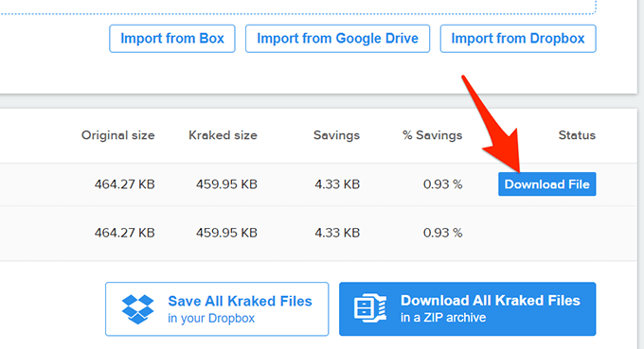Viewport: 644px width, 349px height.
Task: Click the Dropbox logo icon
Action: [137, 309]
